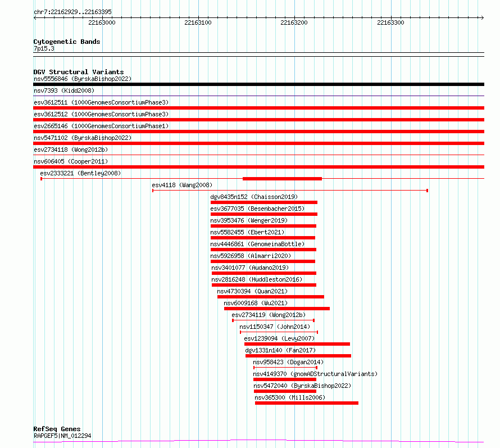
Task: Open variant nsv5471102 (ByrskaBishop2022)
Action: [x=83, y=138]
